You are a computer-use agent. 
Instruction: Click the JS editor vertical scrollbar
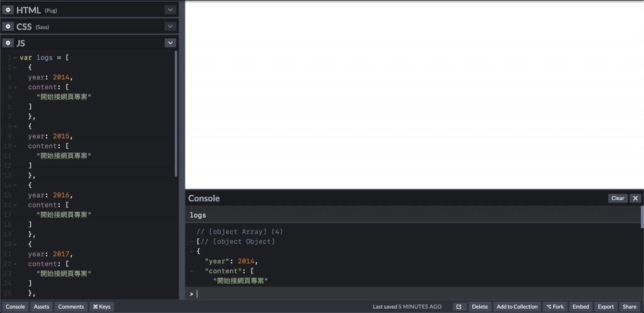point(176,114)
